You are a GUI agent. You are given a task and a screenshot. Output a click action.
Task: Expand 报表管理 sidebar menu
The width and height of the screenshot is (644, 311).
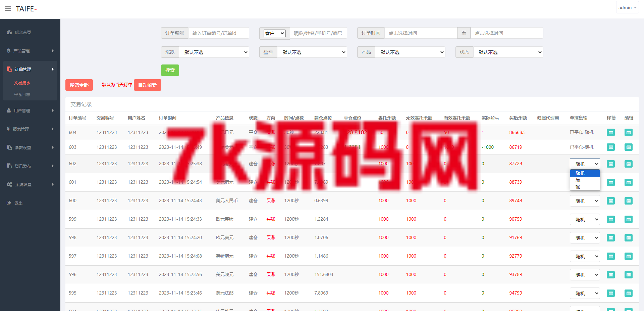coord(30,129)
